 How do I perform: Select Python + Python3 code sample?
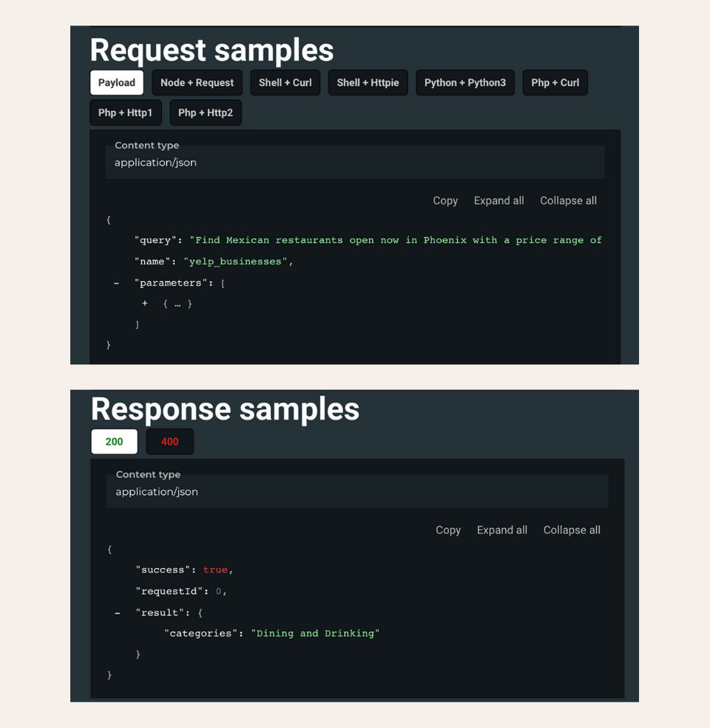[464, 83]
